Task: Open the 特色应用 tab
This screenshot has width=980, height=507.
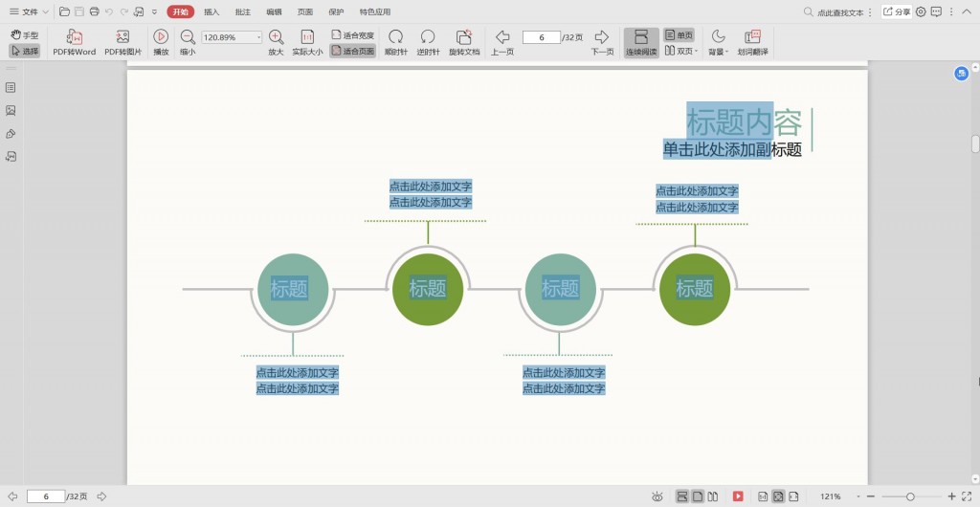Action: tap(375, 11)
